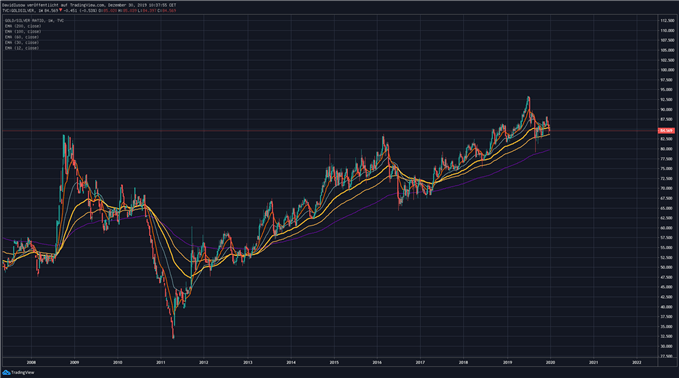679x378 pixels.
Task: Click the red down-triangle change indicator in header
Action: point(61,10)
